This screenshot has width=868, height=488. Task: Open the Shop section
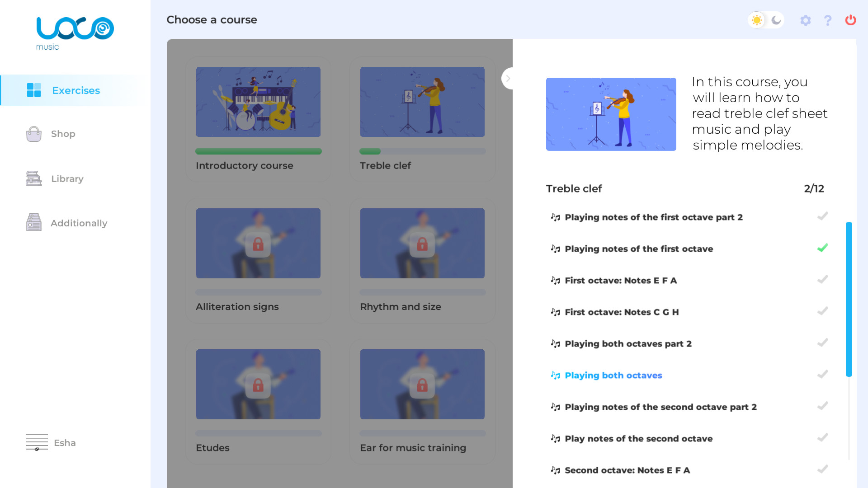pyautogui.click(x=63, y=134)
